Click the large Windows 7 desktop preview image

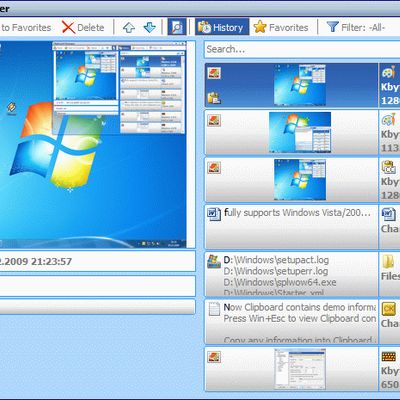tap(93, 144)
